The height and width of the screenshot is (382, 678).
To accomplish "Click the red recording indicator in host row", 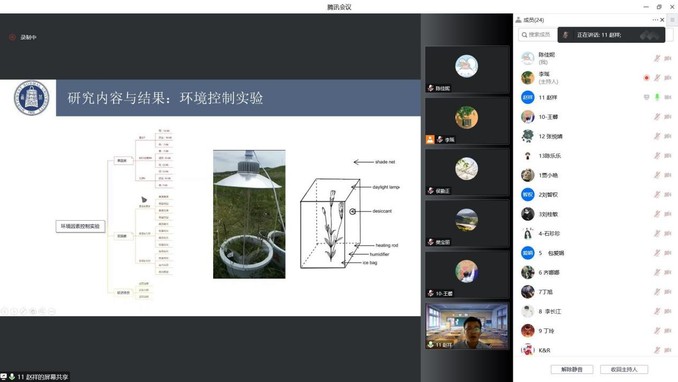I will [x=646, y=78].
